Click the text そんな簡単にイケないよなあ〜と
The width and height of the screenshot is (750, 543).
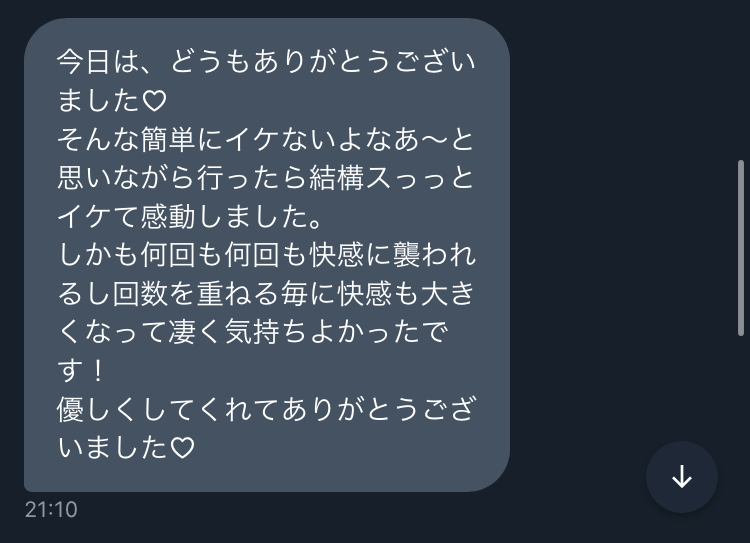click(265, 139)
